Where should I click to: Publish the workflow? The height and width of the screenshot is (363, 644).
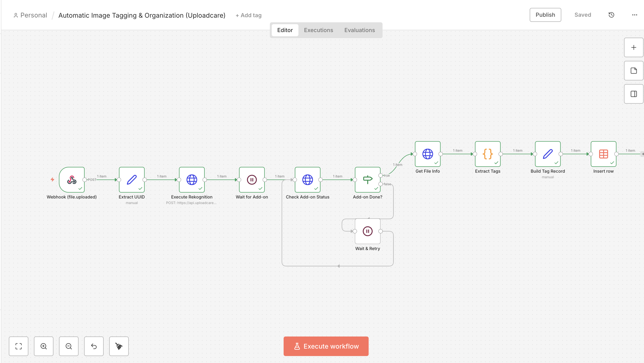click(545, 15)
